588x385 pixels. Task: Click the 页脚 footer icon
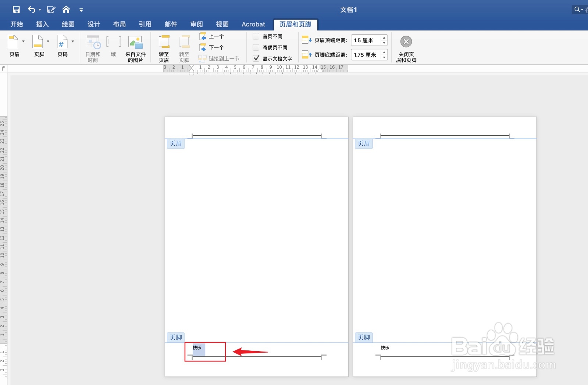38,42
